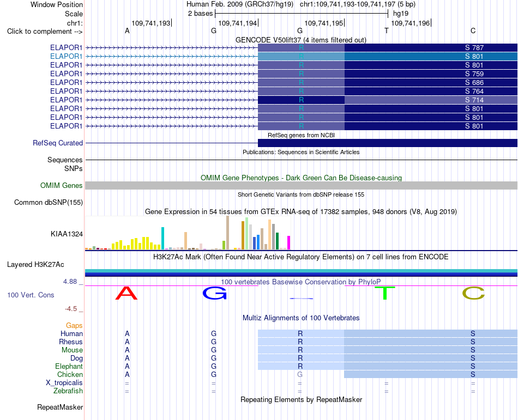Click the Human R amino acid cell
Viewport: 518px width, 420px height.
(x=301, y=333)
